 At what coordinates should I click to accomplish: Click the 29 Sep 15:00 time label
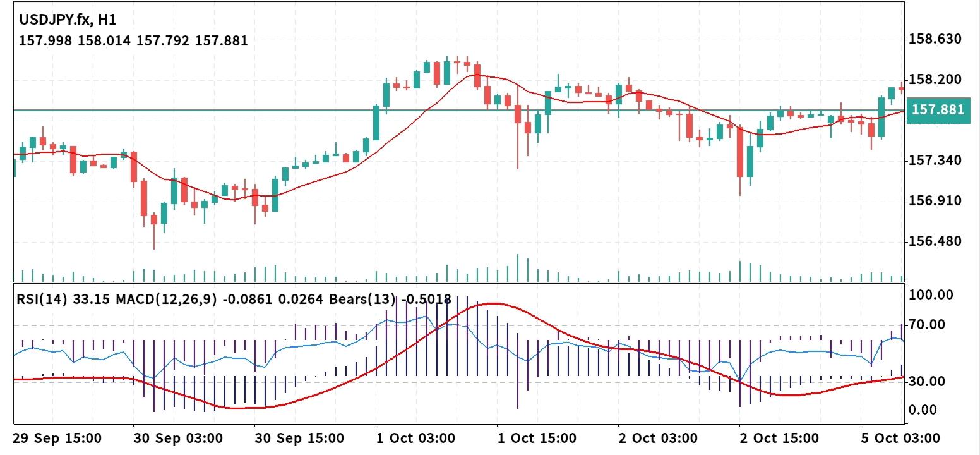(x=57, y=438)
